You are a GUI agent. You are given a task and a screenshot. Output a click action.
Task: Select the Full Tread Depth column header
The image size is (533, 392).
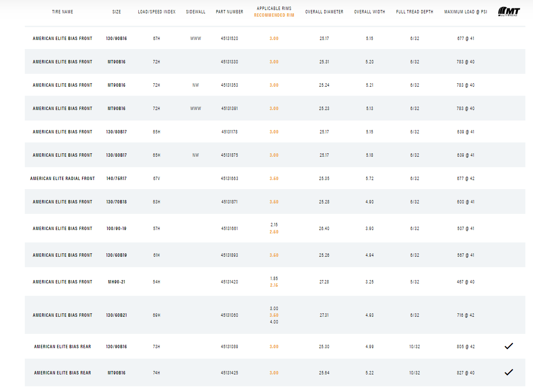click(414, 12)
